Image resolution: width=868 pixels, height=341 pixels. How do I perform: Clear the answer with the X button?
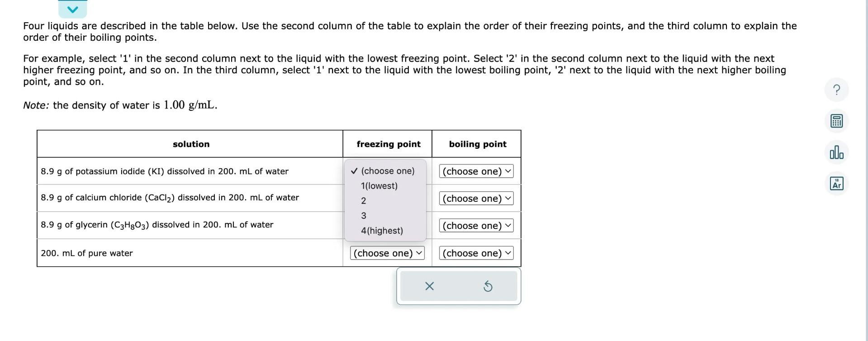[x=428, y=286]
